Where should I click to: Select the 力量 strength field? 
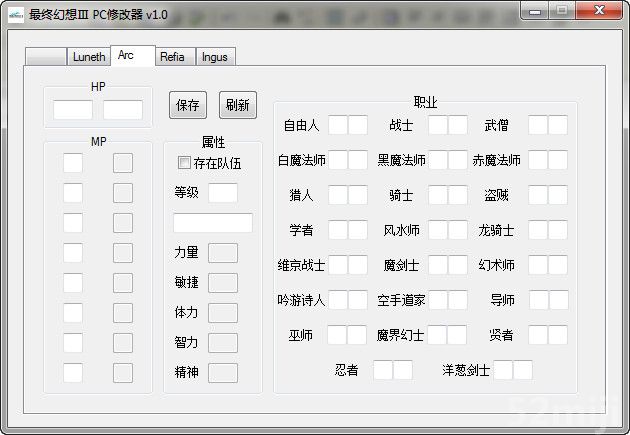[222, 253]
